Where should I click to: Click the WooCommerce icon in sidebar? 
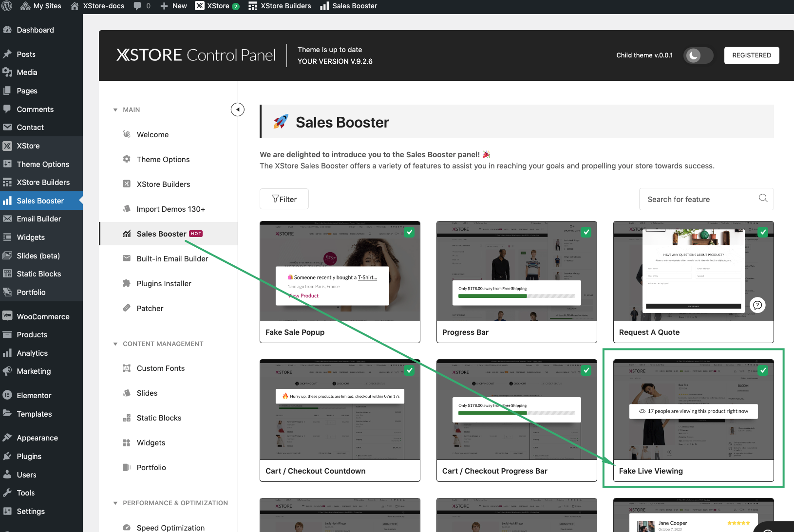click(7, 316)
